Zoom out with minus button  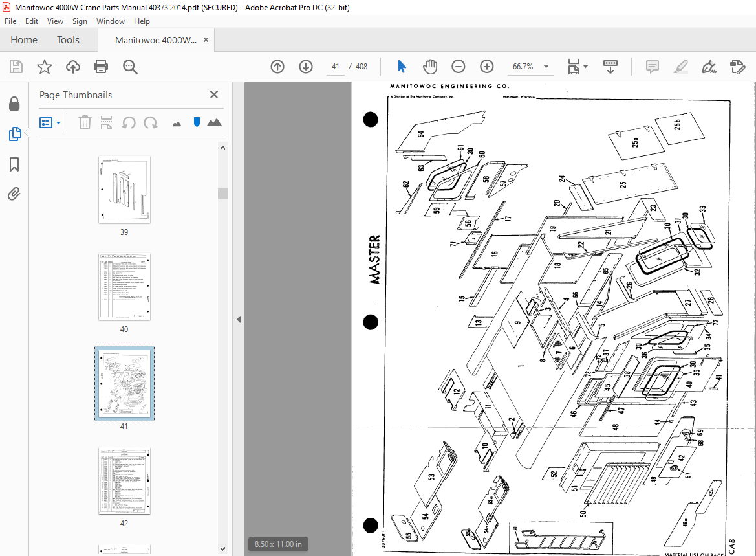458,67
